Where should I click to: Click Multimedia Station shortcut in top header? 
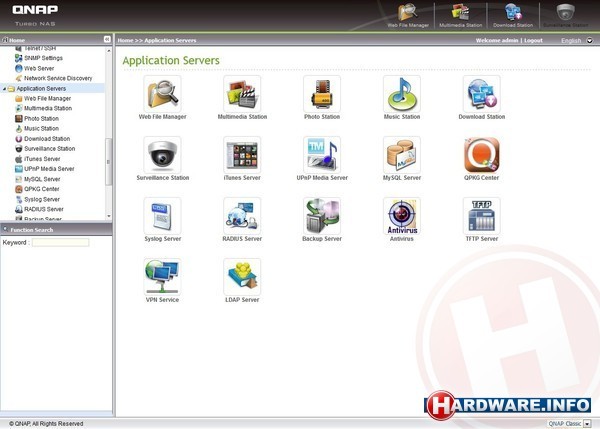(461, 15)
